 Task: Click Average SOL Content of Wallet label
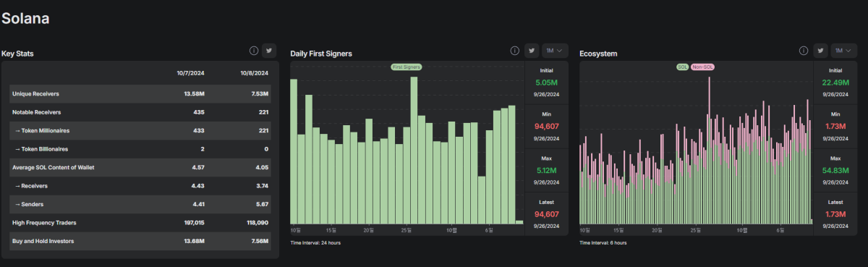54,167
